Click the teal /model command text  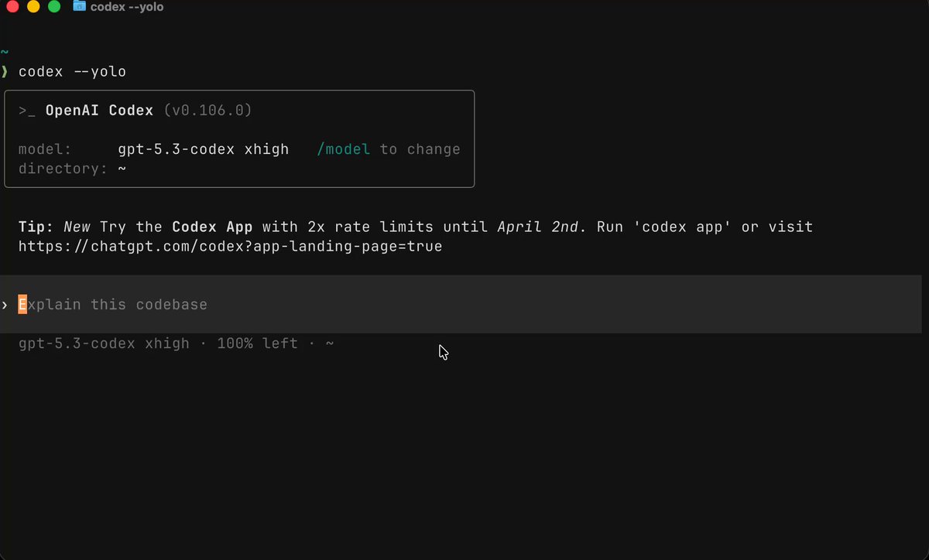point(344,149)
